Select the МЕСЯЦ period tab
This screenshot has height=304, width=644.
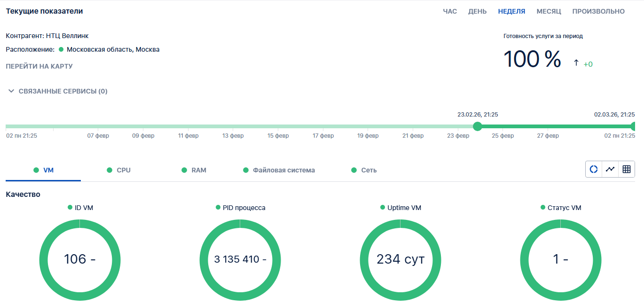[549, 11]
